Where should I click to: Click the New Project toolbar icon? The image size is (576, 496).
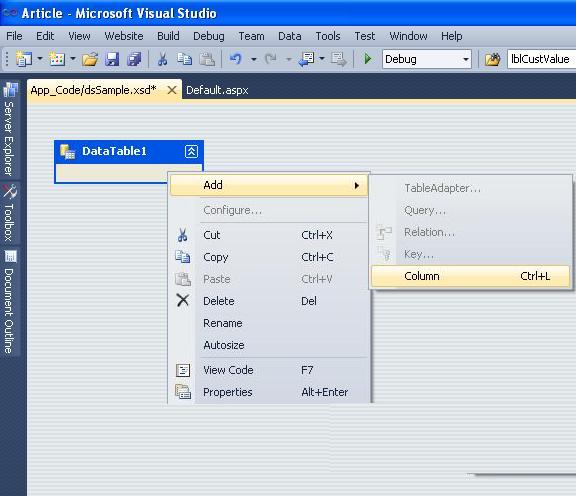tap(24, 59)
